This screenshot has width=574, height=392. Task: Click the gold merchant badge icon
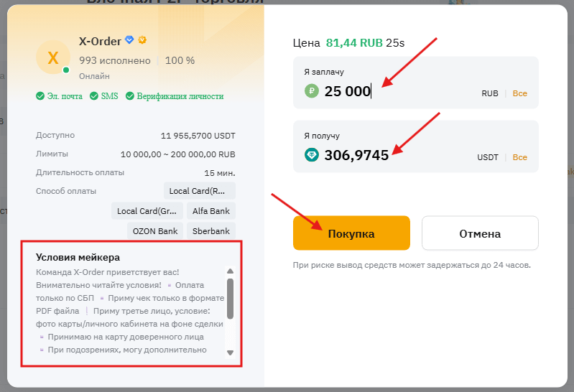click(142, 40)
